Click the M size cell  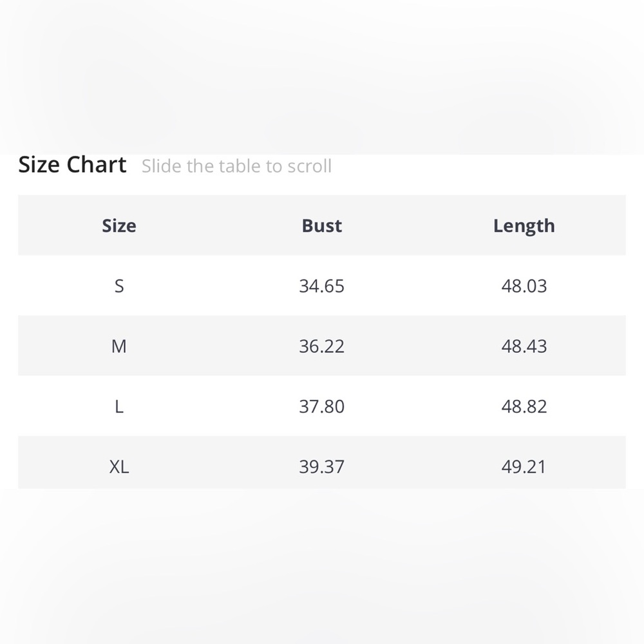(x=119, y=346)
